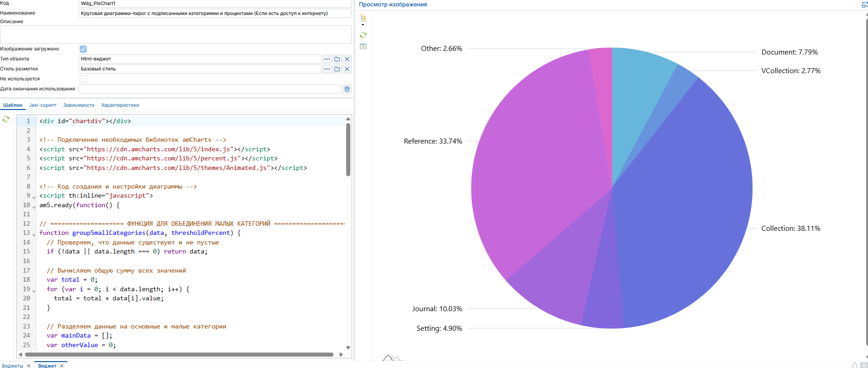868x368 pixels.
Task: Click the 'var total = 0;' code line
Action: point(72,280)
